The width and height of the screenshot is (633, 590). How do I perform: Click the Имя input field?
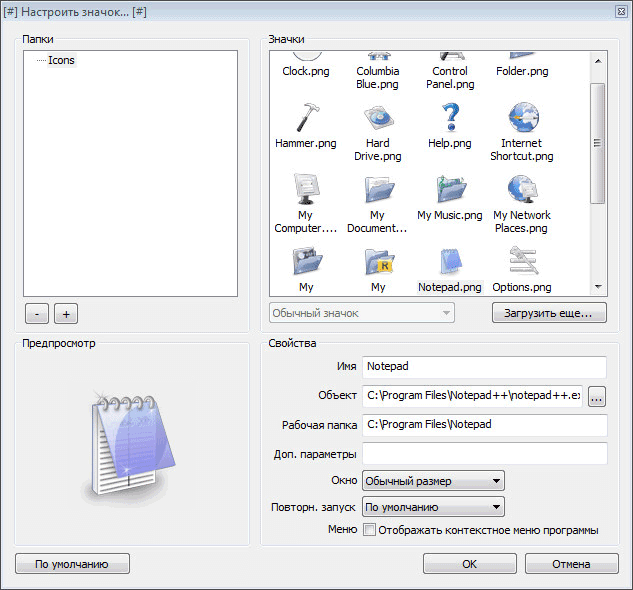(x=484, y=368)
